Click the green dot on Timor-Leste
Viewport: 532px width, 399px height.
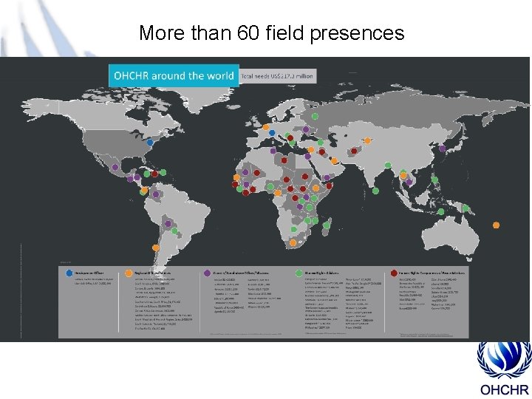pyautogui.click(x=440, y=212)
